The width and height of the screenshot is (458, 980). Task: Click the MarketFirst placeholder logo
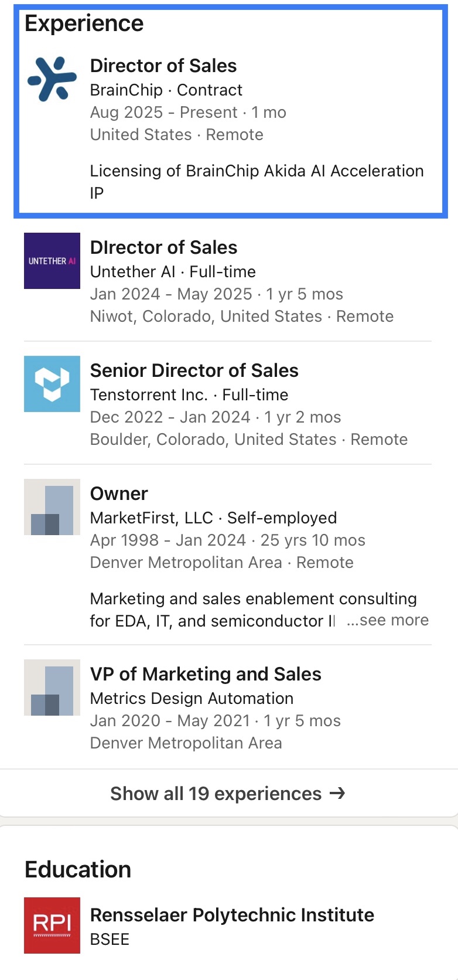[x=52, y=507]
